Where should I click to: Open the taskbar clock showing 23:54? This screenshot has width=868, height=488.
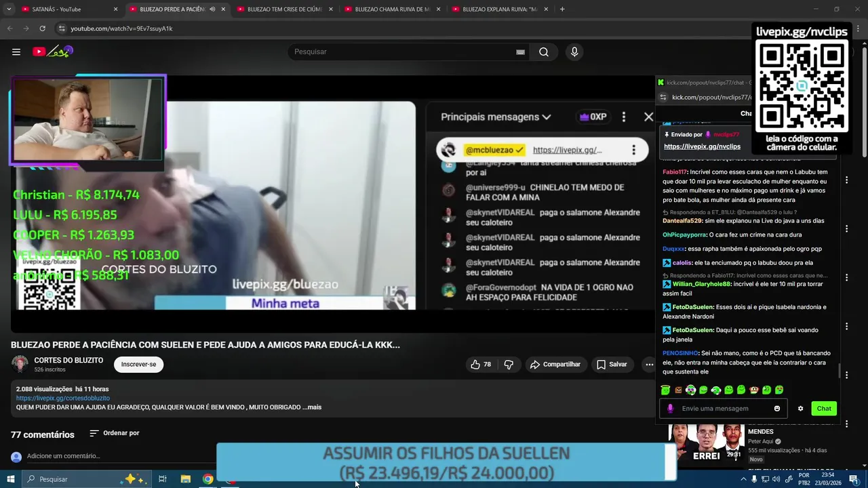point(827,479)
